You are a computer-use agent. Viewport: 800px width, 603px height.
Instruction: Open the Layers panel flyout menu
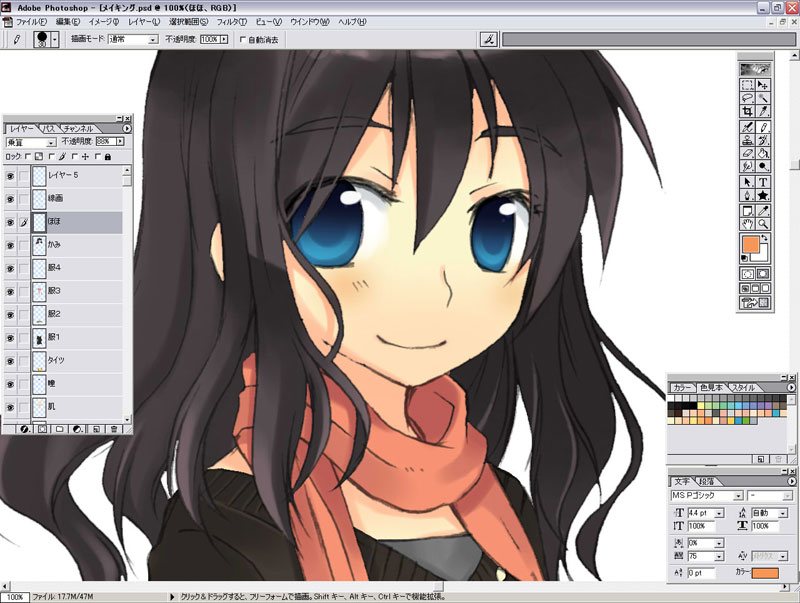[x=127, y=129]
